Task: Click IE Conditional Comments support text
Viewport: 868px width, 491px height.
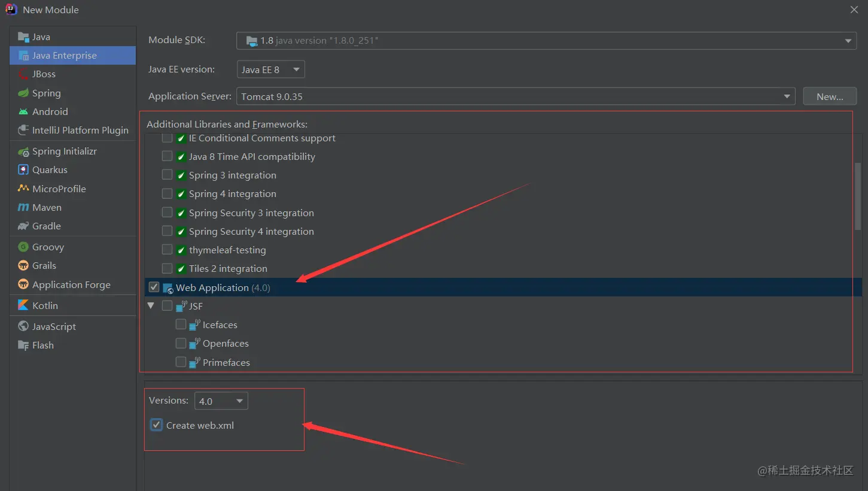Action: point(262,138)
